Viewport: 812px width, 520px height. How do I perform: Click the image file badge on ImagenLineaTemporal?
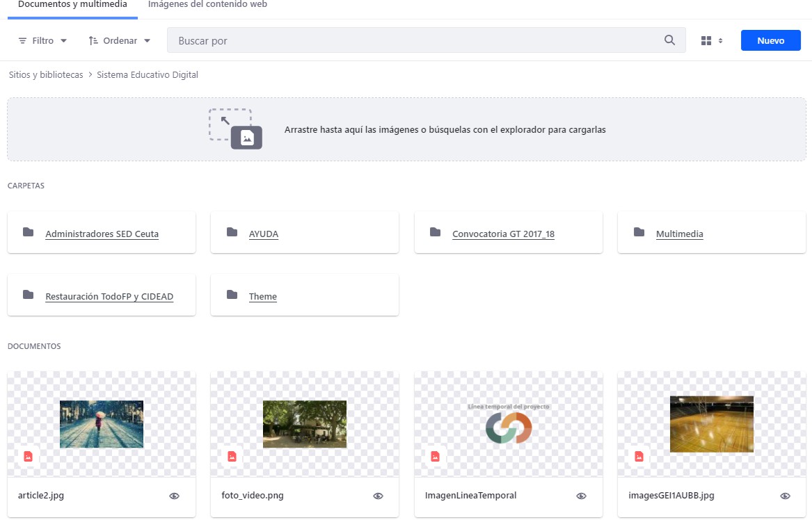pos(435,456)
